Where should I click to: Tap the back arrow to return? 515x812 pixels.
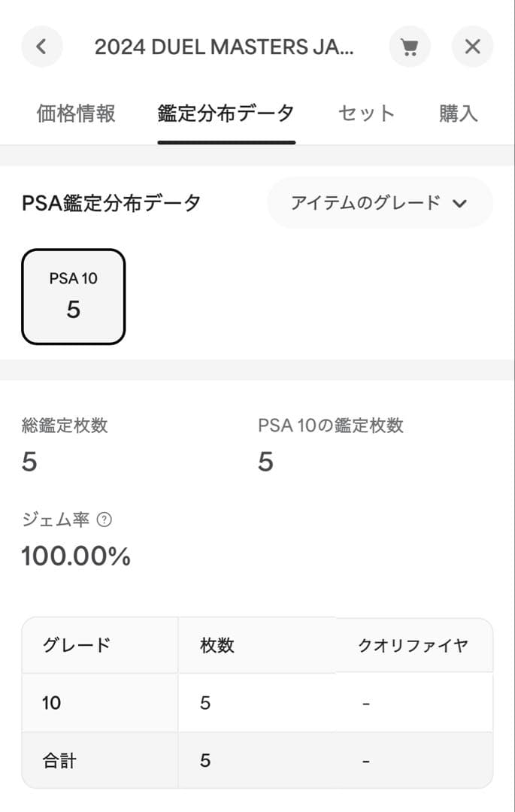tap(42, 47)
